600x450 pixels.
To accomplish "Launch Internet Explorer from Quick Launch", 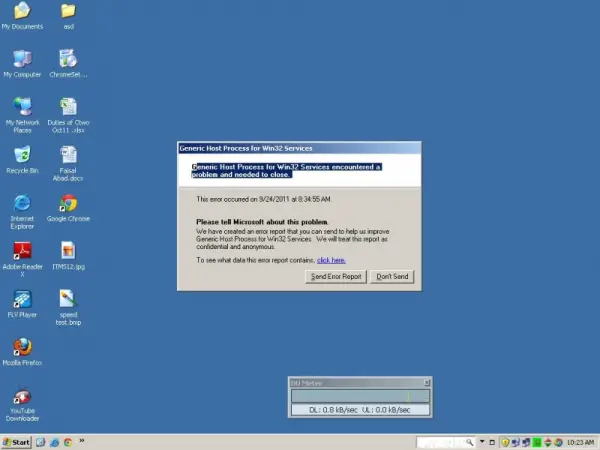I will 54,442.
